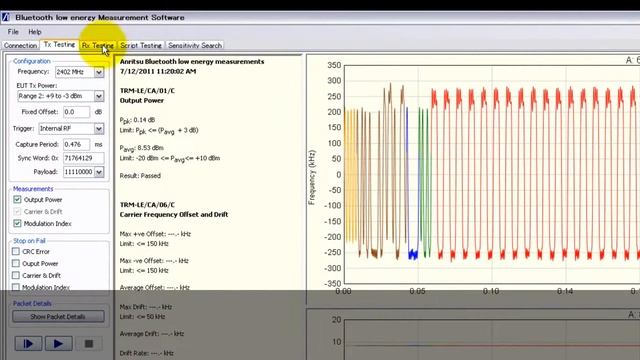Image resolution: width=640 pixels, height=360 pixels.
Task: Click Show Packet Details button
Action: pos(58,316)
